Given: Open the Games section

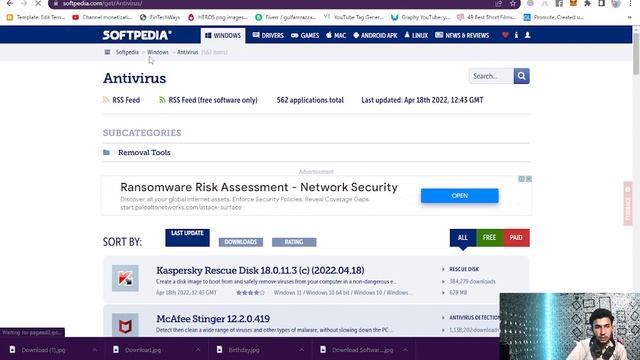Looking at the screenshot, I should (x=305, y=36).
